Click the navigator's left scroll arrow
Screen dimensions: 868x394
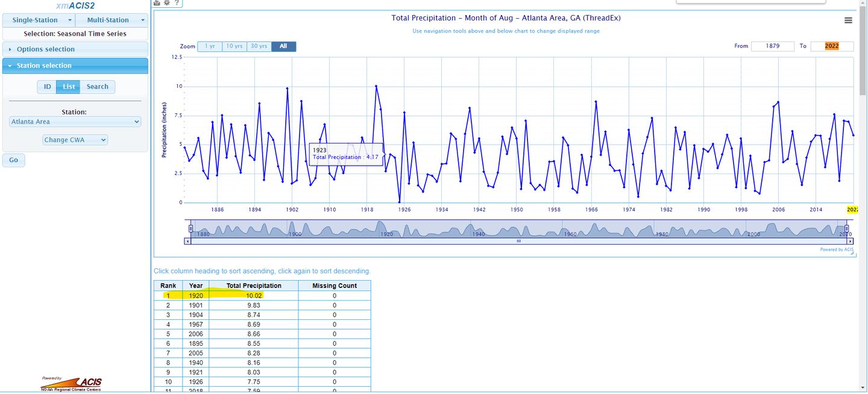point(187,241)
